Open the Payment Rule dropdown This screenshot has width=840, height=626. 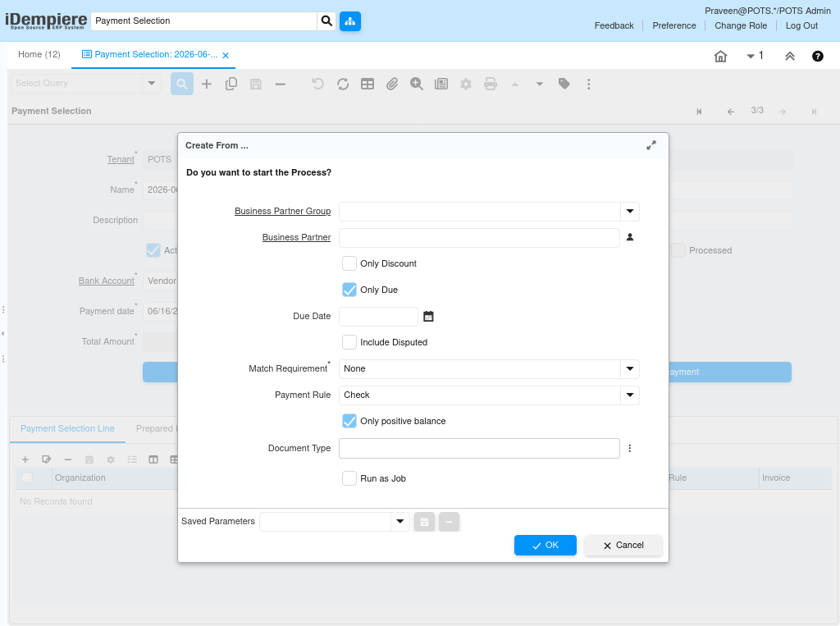[x=630, y=395]
